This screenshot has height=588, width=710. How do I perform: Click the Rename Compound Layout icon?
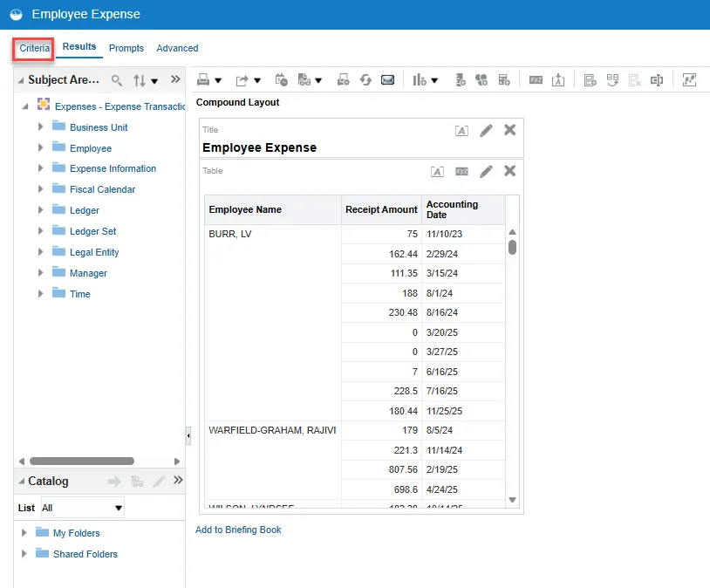click(x=657, y=80)
